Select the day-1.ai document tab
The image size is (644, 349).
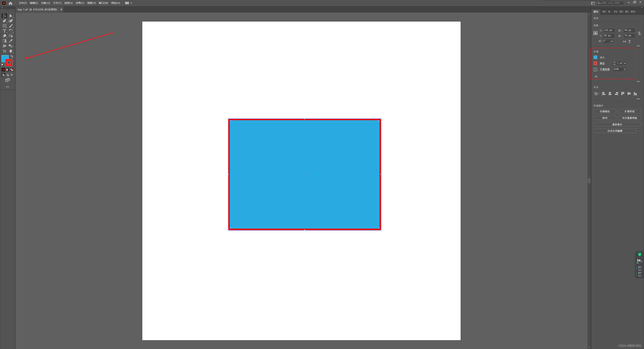coord(37,10)
